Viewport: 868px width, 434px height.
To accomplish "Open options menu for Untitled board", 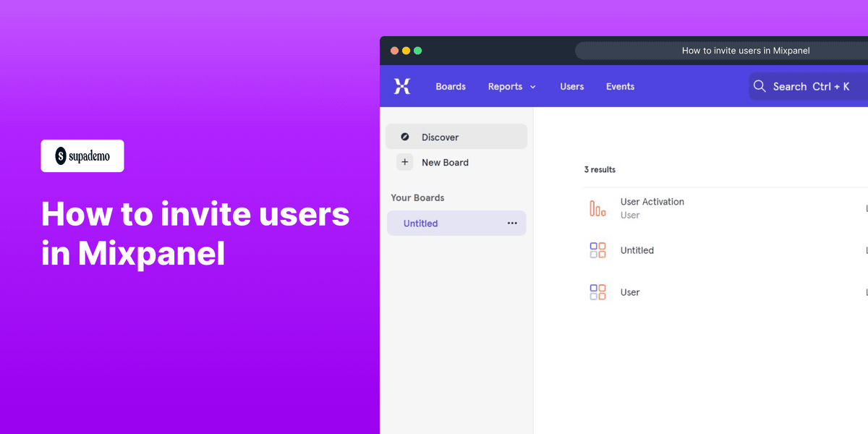I will pos(512,223).
